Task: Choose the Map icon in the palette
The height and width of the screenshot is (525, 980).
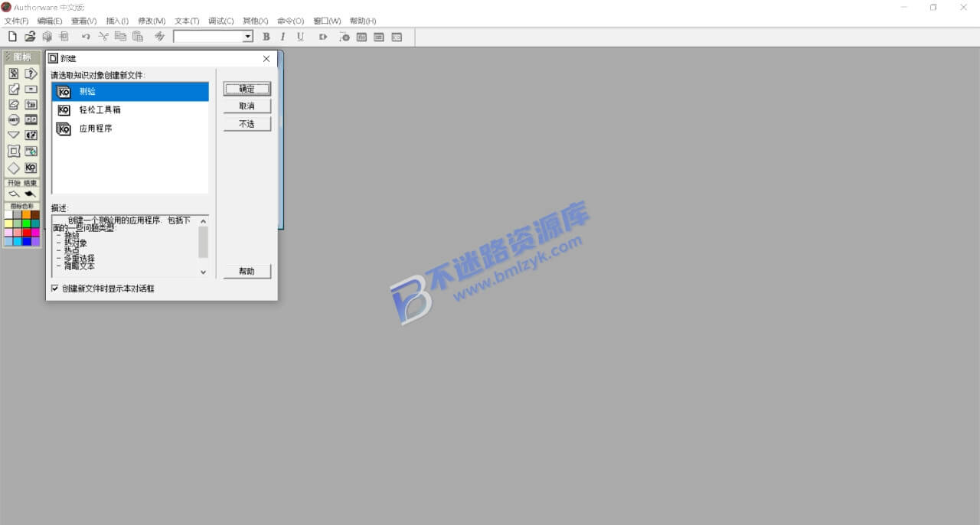Action: [x=31, y=104]
